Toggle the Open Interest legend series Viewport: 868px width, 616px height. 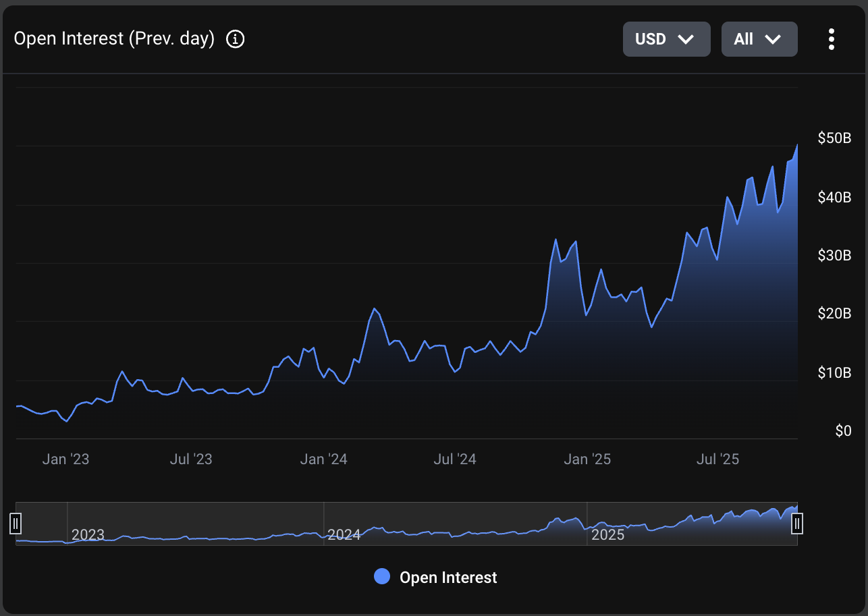point(435,577)
